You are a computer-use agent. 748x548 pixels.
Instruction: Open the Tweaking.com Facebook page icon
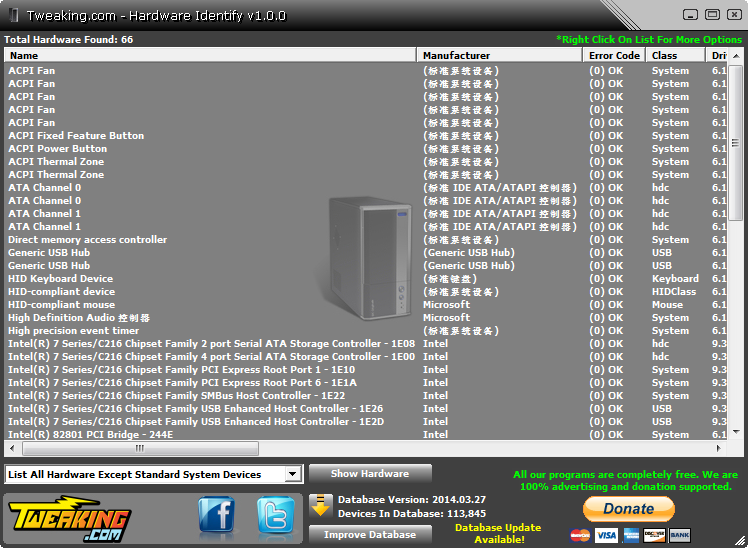pyautogui.click(x=217, y=514)
